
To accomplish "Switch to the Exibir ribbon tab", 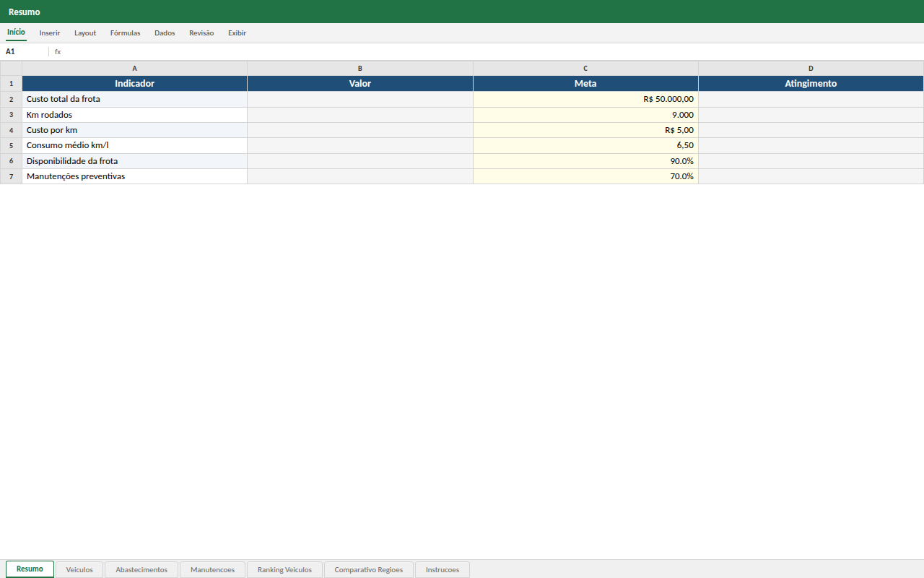I will point(237,33).
